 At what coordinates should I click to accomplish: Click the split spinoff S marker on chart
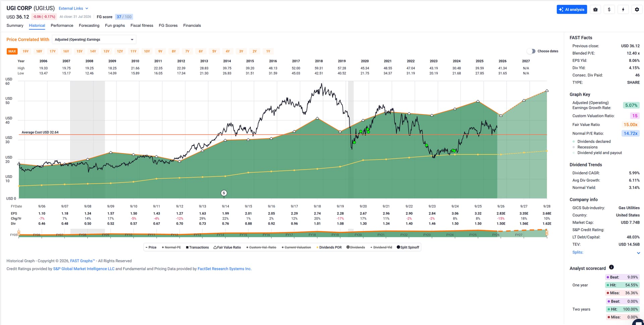pyautogui.click(x=224, y=193)
